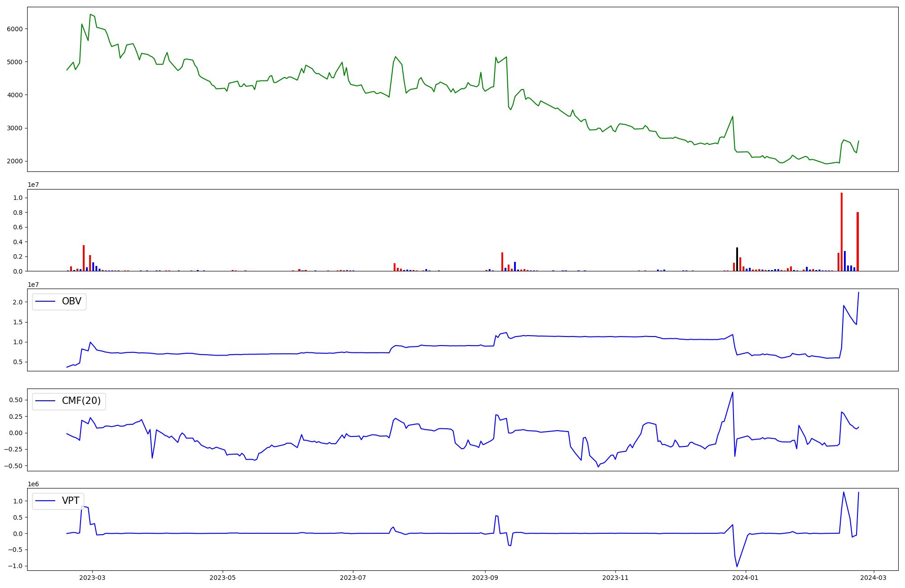Click the highest peak of the green price line

tap(90, 14)
